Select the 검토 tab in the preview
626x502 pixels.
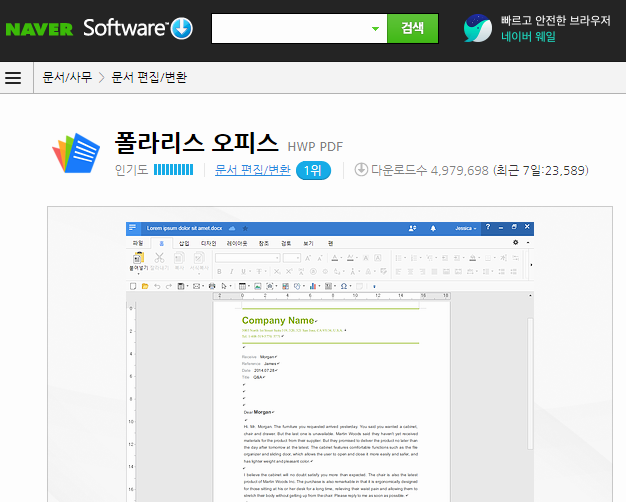[286, 243]
